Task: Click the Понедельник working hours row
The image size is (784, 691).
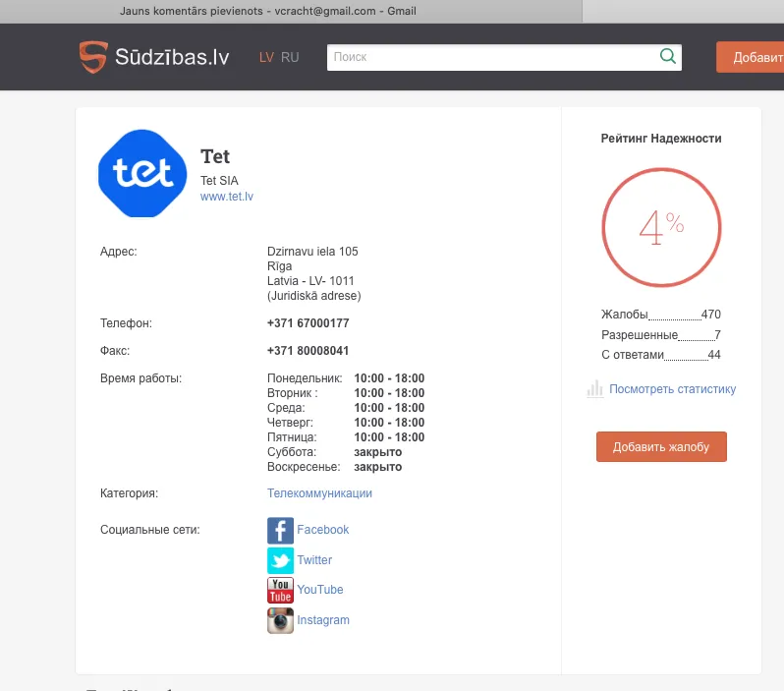Action: click(x=346, y=378)
